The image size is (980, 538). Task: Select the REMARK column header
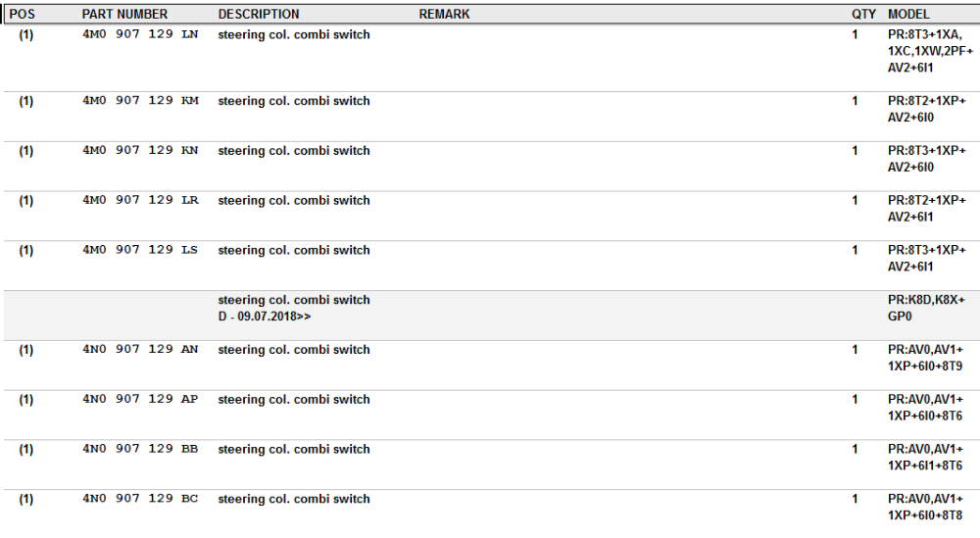point(444,14)
